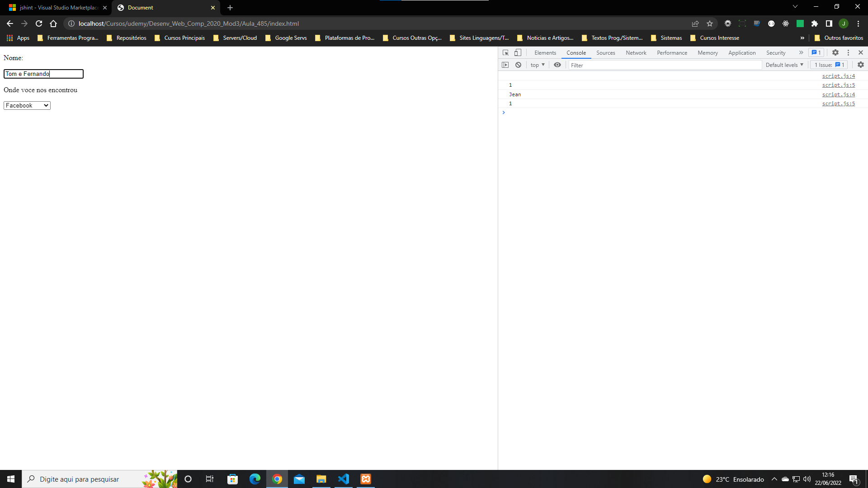Viewport: 868px width, 488px height.
Task: Show more DevTools tabs chevron
Action: (801, 53)
